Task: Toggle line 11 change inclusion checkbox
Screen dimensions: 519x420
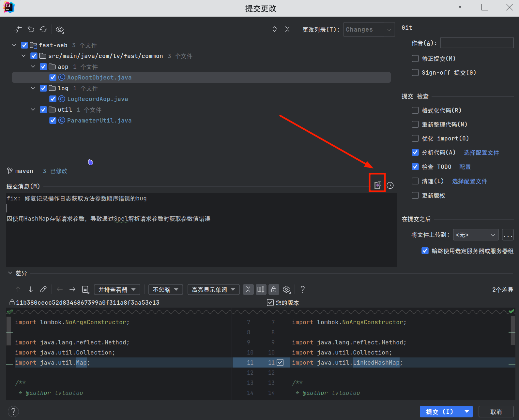Action: point(280,362)
